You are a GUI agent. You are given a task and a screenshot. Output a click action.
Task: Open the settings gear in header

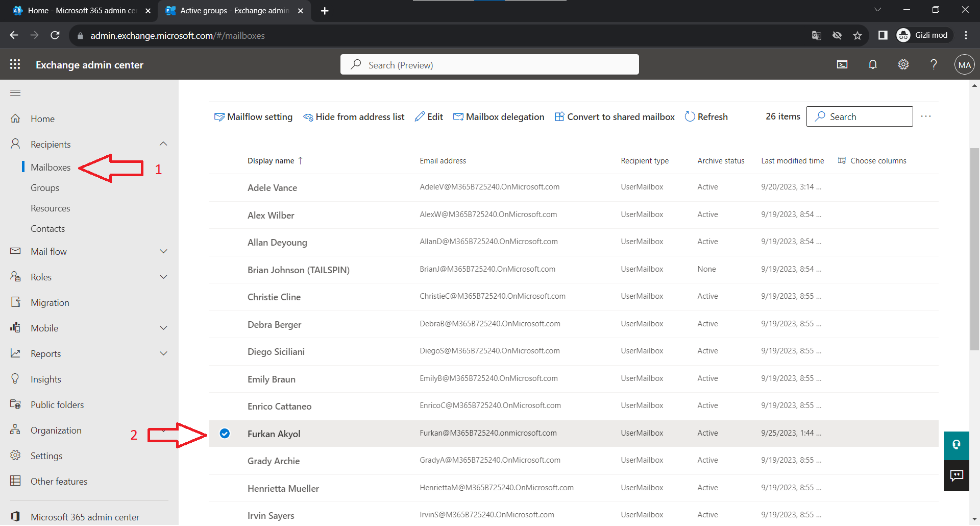[x=903, y=64]
